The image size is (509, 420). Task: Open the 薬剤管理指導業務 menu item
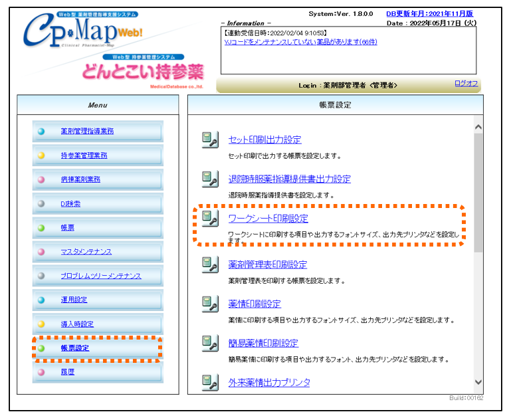tap(86, 132)
